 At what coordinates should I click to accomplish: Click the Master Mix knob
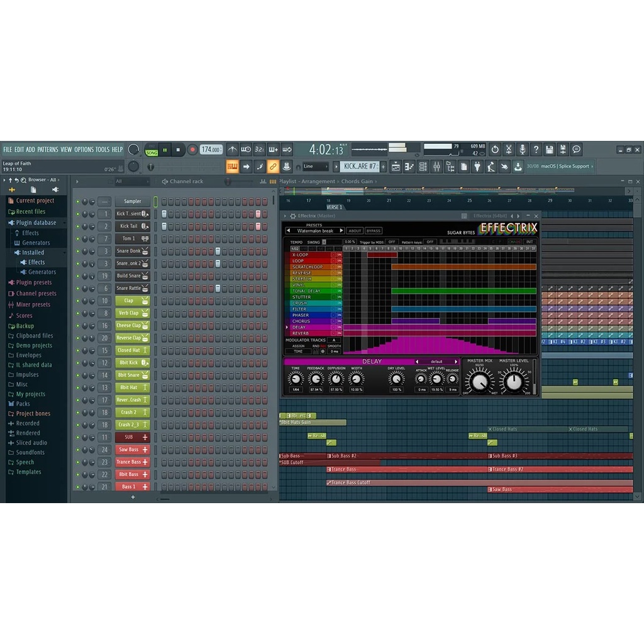[x=479, y=381]
